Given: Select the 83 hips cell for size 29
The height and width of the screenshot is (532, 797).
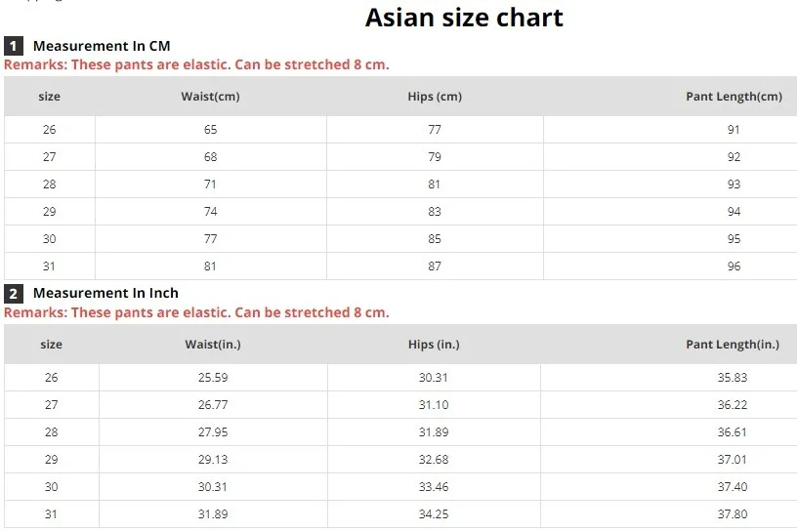Looking at the screenshot, I should [x=435, y=212].
